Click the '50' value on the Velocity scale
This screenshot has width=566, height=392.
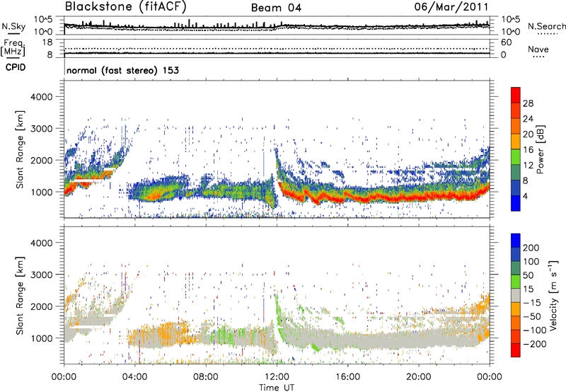click(x=528, y=275)
